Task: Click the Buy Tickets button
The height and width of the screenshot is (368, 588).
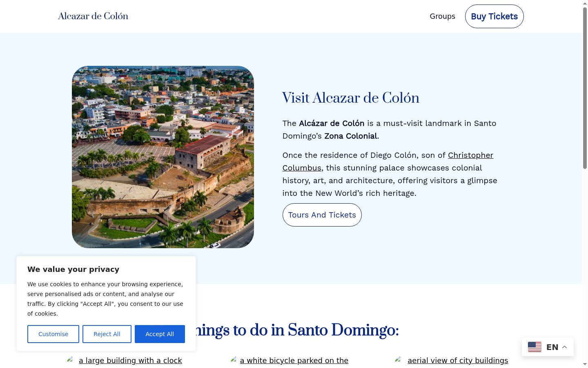Action: (494, 16)
